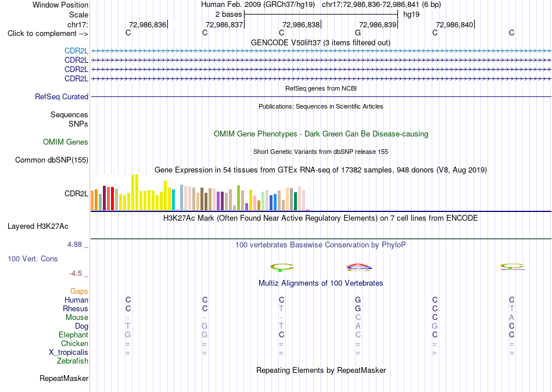The height and width of the screenshot is (392, 552).
Task: Open 'Publications: Sequences in Scientific Articles' title
Action: (321, 106)
